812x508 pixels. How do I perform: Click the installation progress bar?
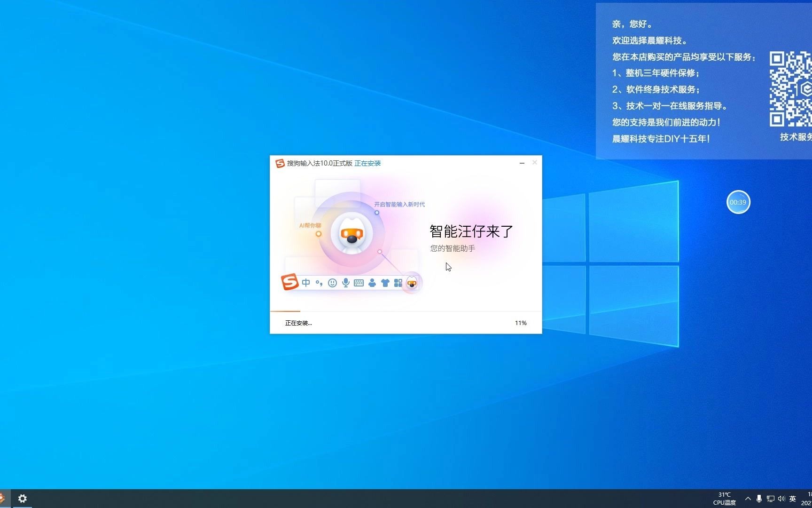click(406, 311)
